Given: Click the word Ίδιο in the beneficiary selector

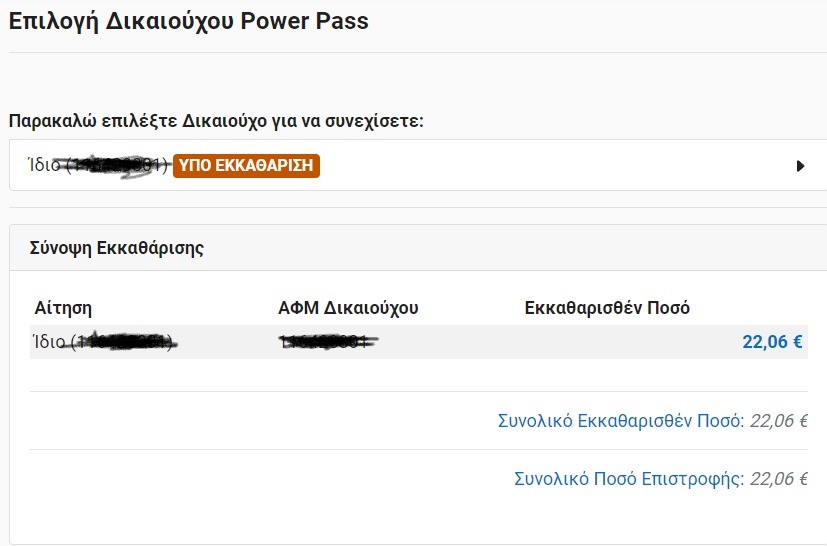Looking at the screenshot, I should (44, 165).
